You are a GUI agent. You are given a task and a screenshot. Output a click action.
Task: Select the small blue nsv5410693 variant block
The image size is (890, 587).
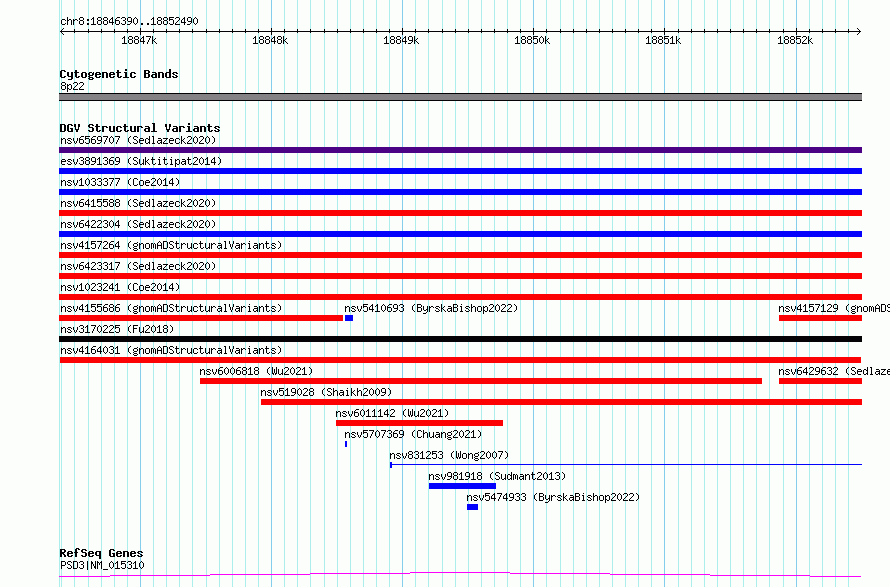349,318
